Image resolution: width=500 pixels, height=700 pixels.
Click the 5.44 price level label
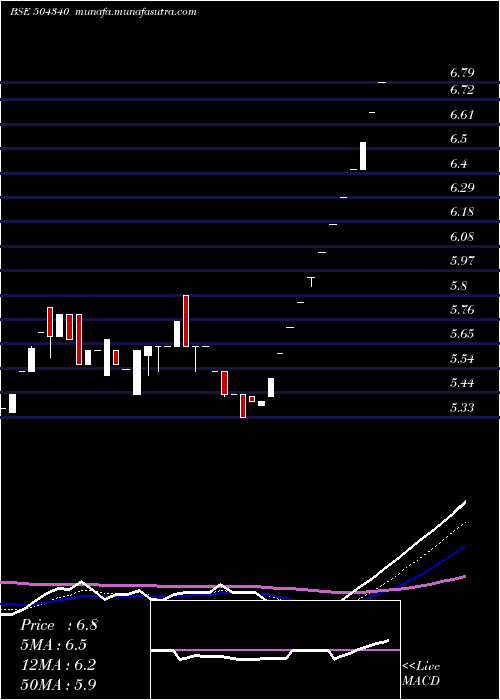[462, 383]
